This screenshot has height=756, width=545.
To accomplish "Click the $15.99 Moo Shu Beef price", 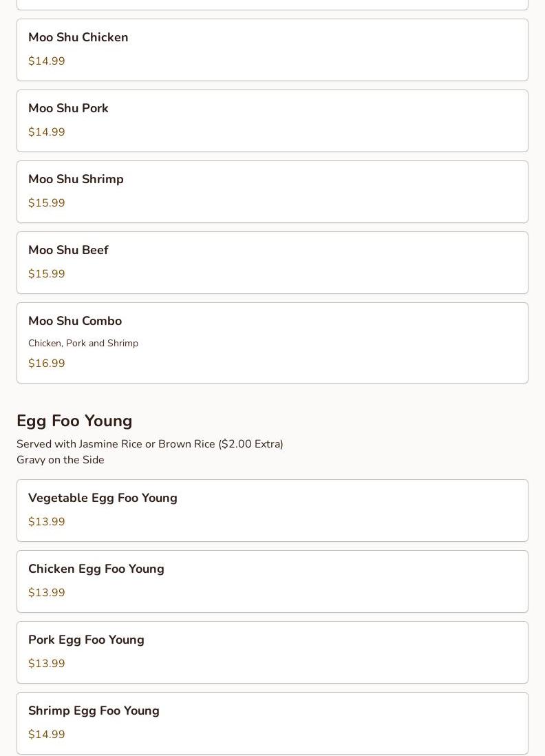I will click(x=47, y=274).
